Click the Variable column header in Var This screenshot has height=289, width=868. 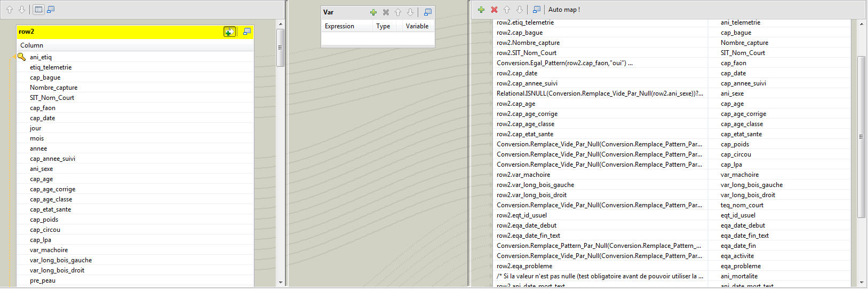(x=417, y=26)
